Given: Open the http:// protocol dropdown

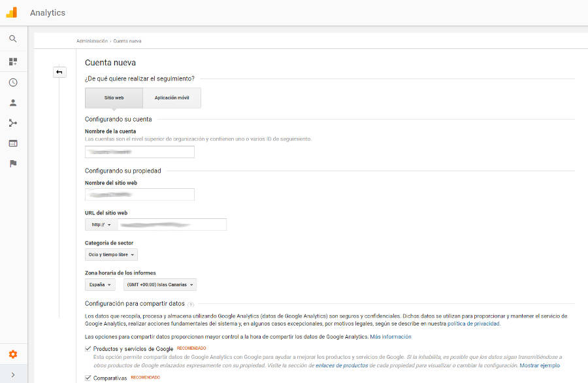Looking at the screenshot, I should (101, 225).
